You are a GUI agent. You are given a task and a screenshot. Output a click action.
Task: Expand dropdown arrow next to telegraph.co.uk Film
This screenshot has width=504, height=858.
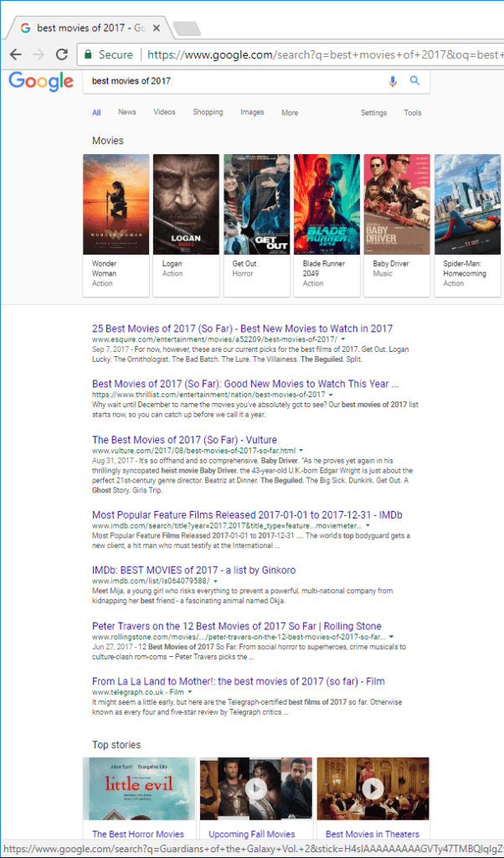point(190,693)
